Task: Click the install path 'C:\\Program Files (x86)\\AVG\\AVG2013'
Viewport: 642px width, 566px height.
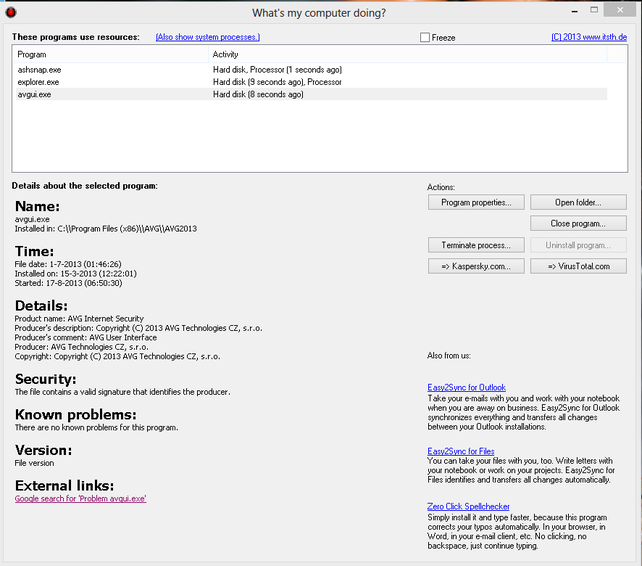Action: click(x=127, y=229)
